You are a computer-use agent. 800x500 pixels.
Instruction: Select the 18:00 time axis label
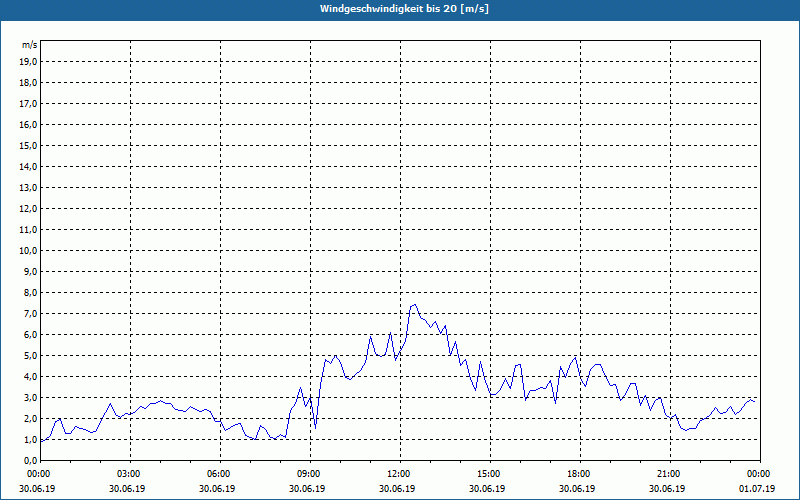point(579,473)
